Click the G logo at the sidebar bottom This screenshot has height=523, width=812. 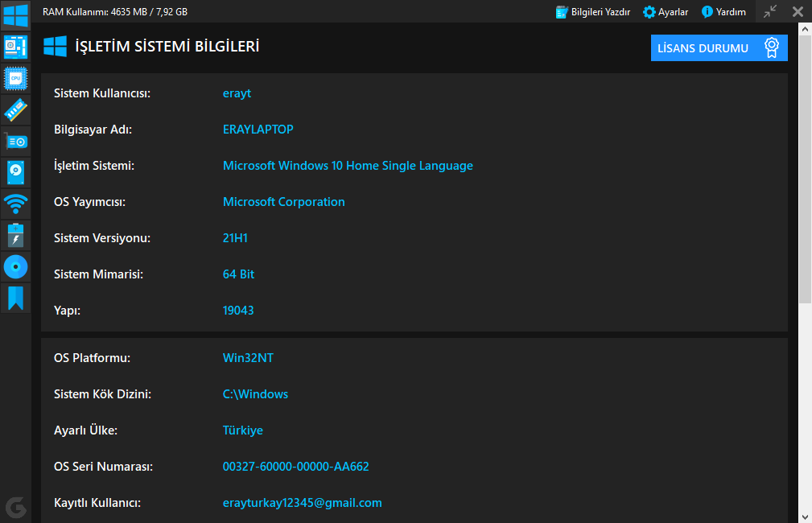tap(15, 507)
